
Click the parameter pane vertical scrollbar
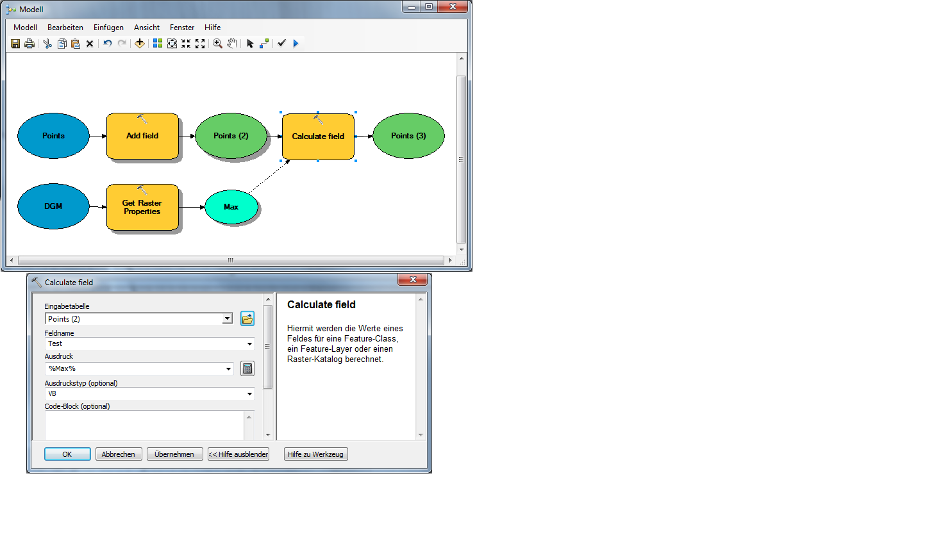pyautogui.click(x=268, y=347)
